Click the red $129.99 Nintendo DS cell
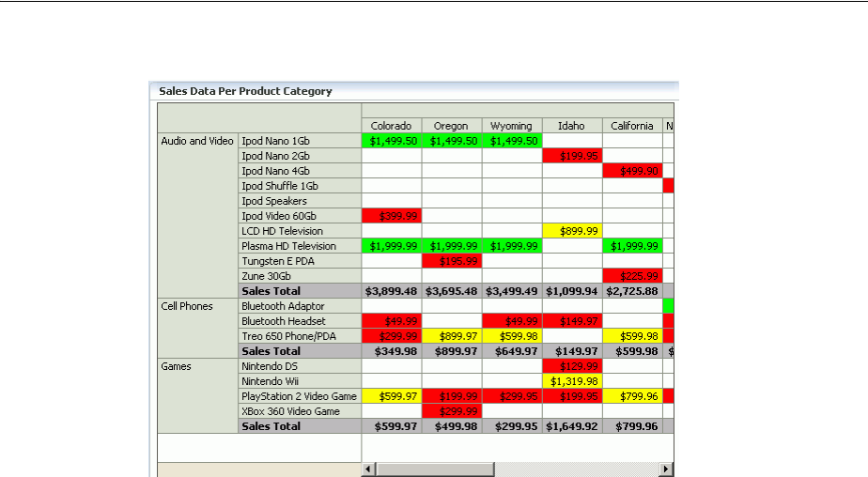The image size is (868, 477). tap(572, 366)
